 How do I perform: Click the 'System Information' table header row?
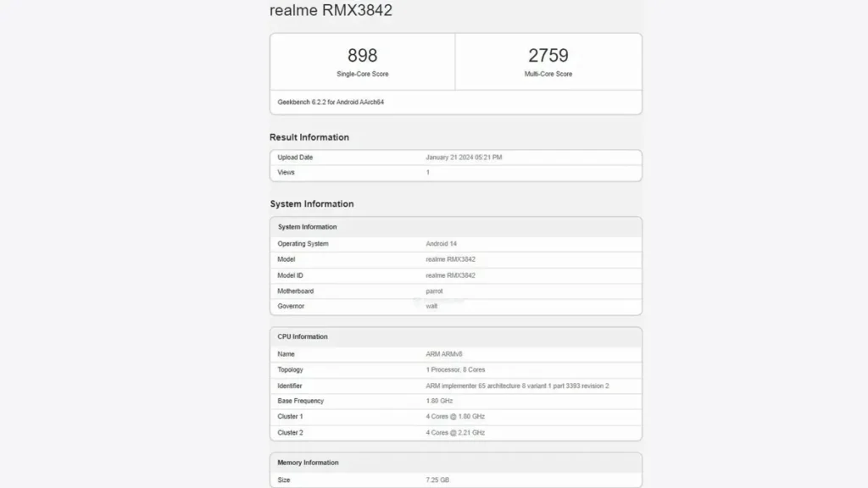coord(455,227)
